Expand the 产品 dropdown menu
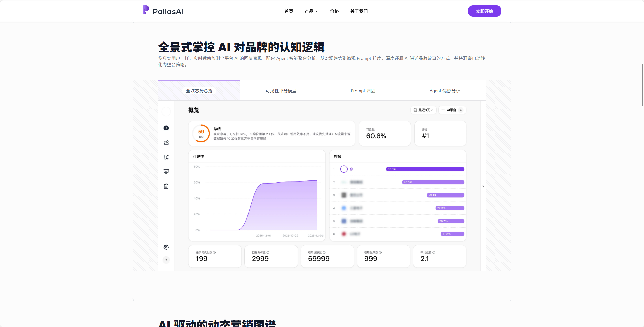Screen dimensions: 644x327 [x=311, y=11]
